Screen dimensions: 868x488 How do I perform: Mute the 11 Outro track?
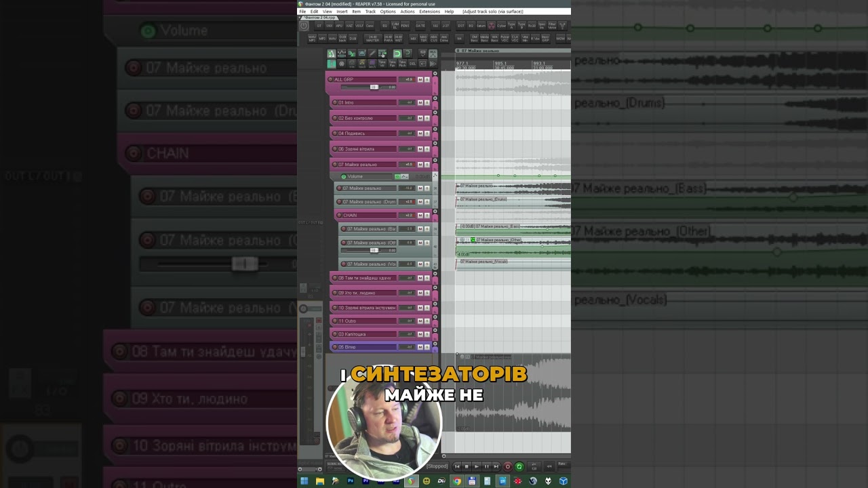[x=420, y=321]
